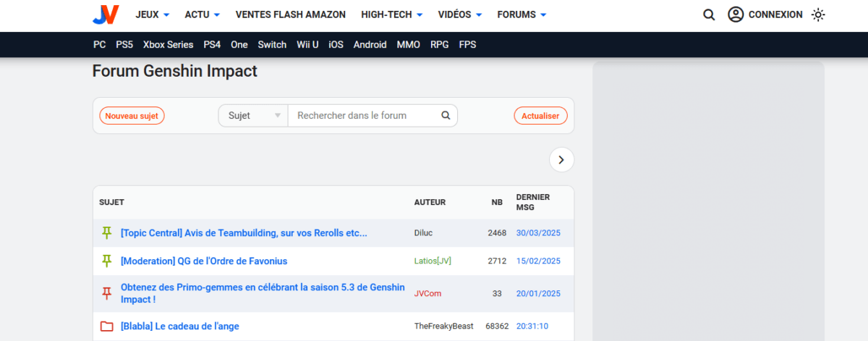Image resolution: width=868 pixels, height=341 pixels.
Task: Select the Xbox Series platform tab
Action: click(x=169, y=45)
